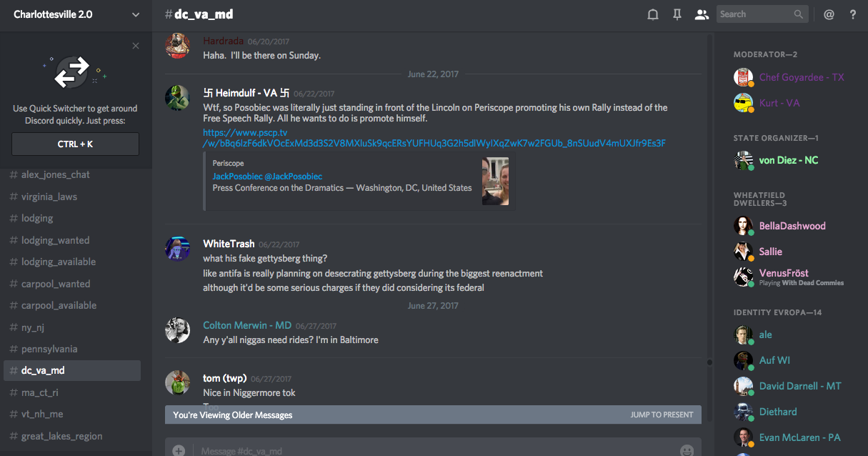Toggle the member list panel
The width and height of the screenshot is (868, 456).
pos(702,14)
